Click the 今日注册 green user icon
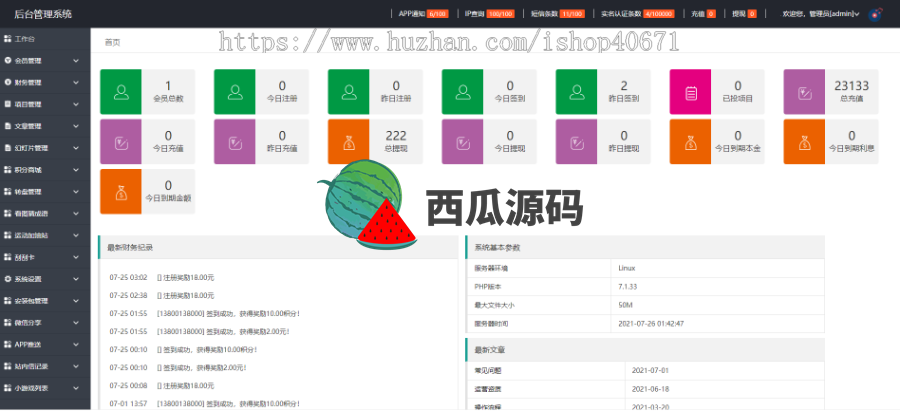 coord(235,92)
